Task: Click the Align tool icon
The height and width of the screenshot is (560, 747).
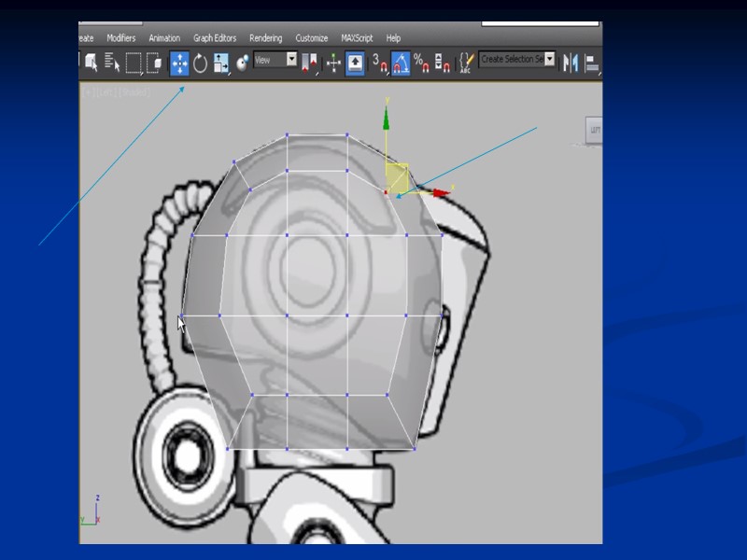Action: coord(592,63)
